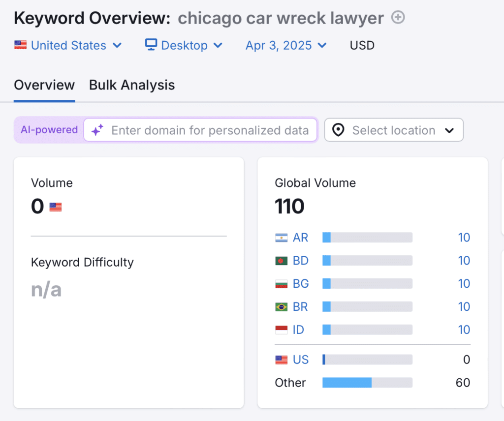Click the domain input field for personalized data
This screenshot has width=504, height=421.
point(207,130)
